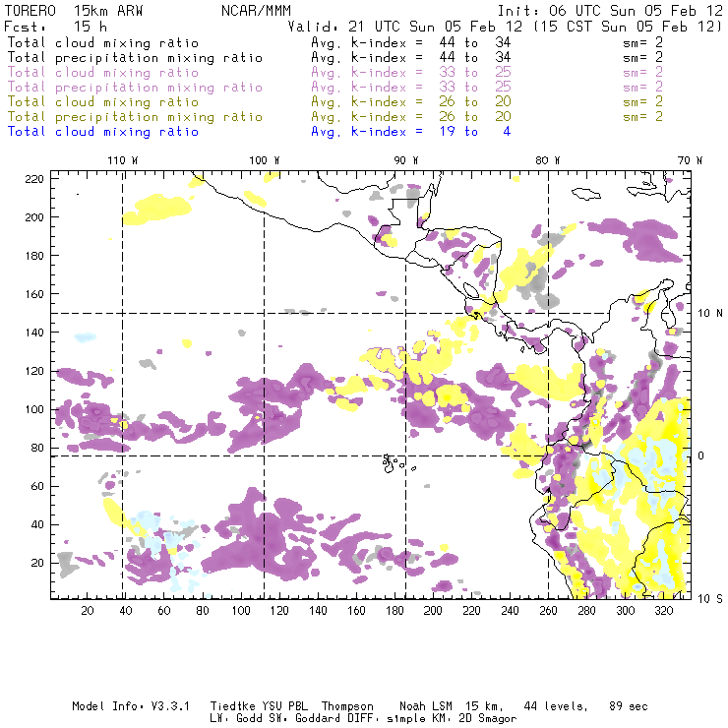Click the blue "Avg. k-index = 19 to 4" text
The image size is (728, 728).
click(x=411, y=132)
